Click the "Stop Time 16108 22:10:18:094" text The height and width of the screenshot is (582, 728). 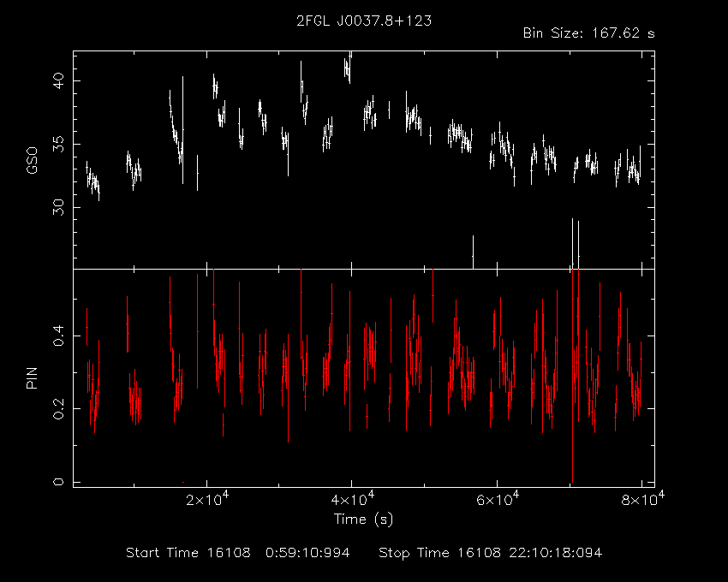(x=490, y=553)
